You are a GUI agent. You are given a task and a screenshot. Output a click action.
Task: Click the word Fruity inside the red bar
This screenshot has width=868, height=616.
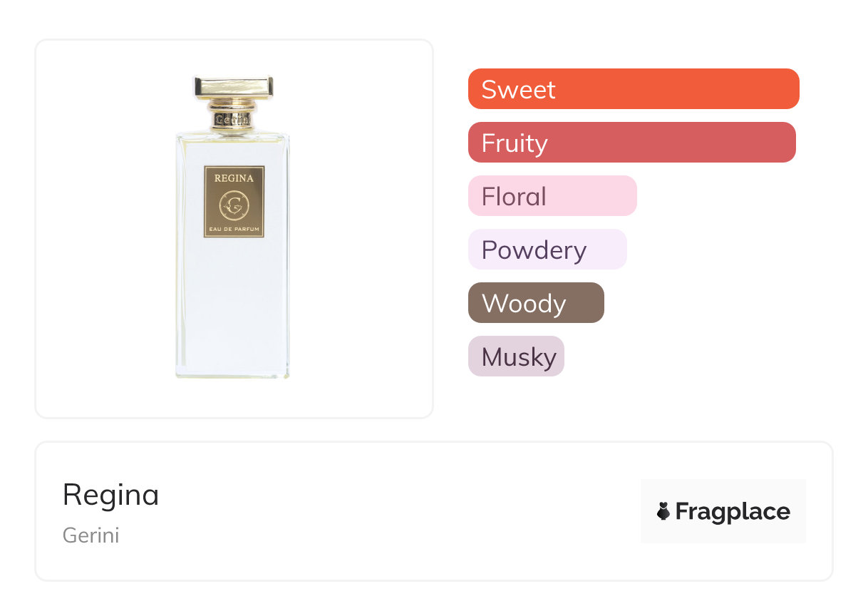(x=515, y=143)
